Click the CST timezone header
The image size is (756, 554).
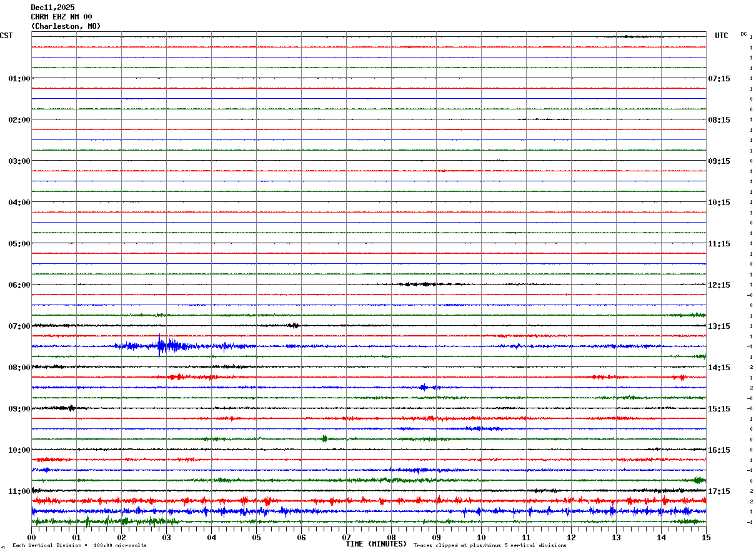(6, 36)
